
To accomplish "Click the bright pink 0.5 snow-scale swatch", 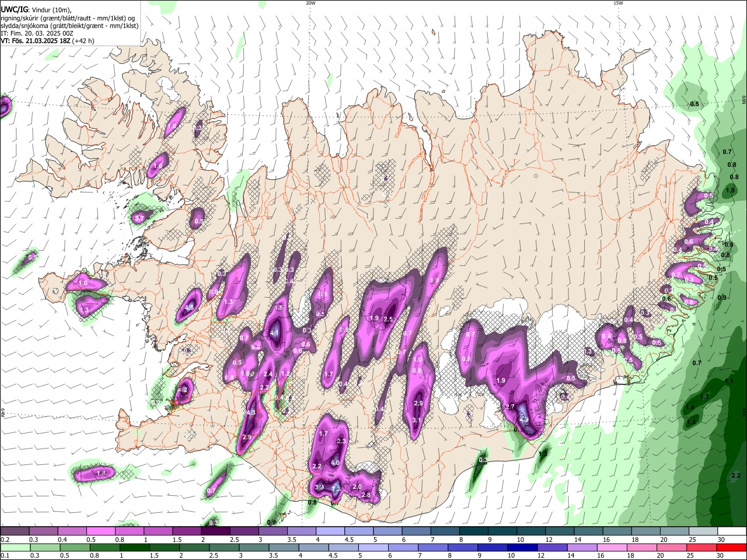I will pos(100,531).
